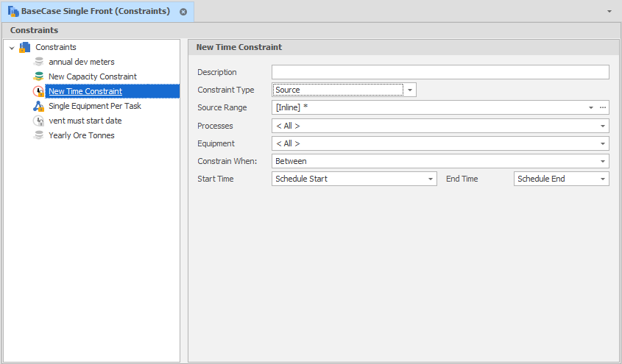Click the vent must start date icon
The height and width of the screenshot is (364, 622).
click(39, 121)
